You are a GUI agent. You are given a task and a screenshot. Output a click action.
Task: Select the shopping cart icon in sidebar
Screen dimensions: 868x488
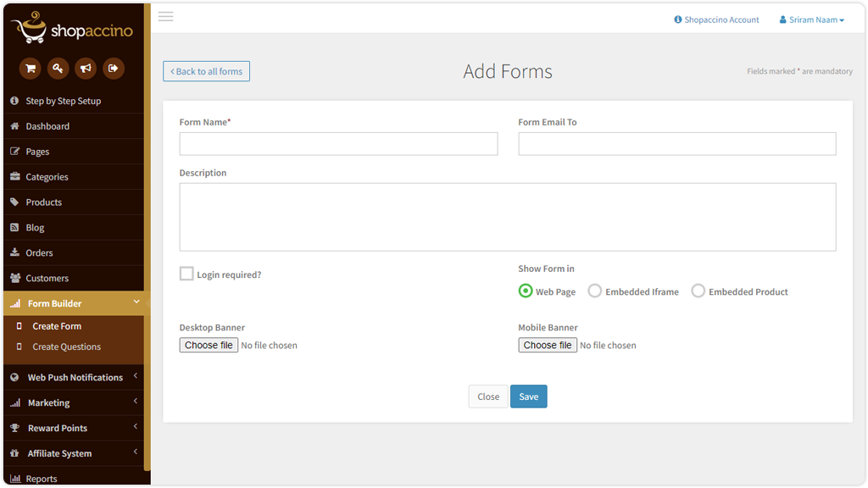point(30,68)
